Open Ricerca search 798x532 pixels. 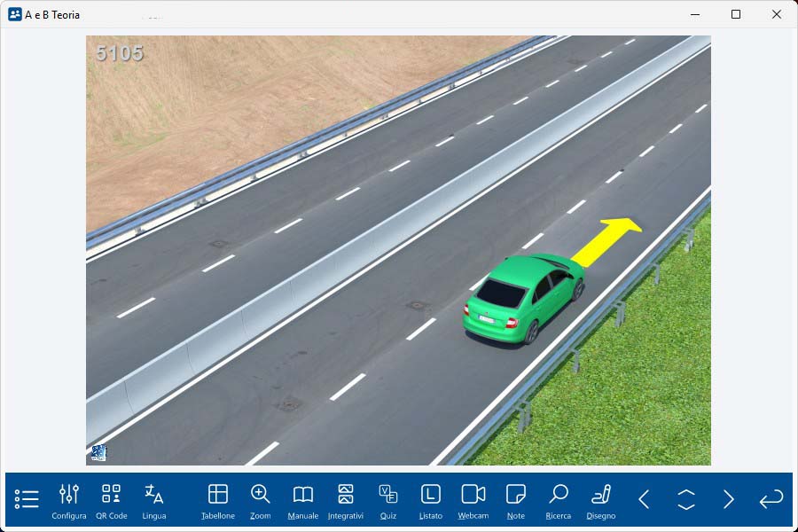pyautogui.click(x=559, y=501)
